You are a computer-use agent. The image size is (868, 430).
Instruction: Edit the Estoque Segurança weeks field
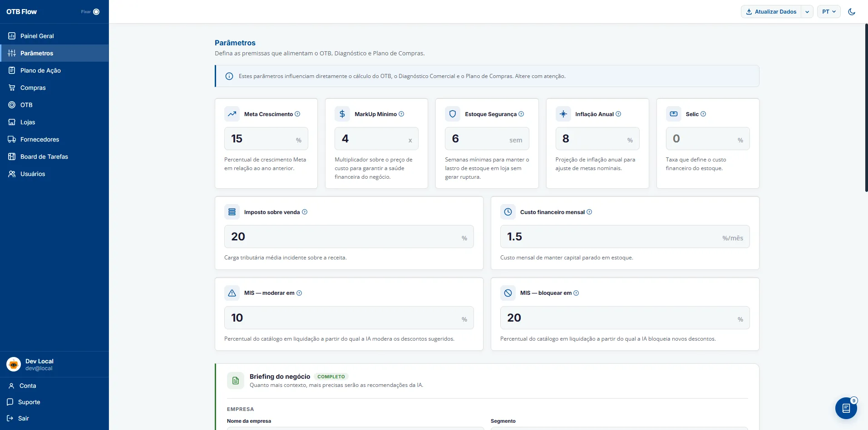coord(487,139)
